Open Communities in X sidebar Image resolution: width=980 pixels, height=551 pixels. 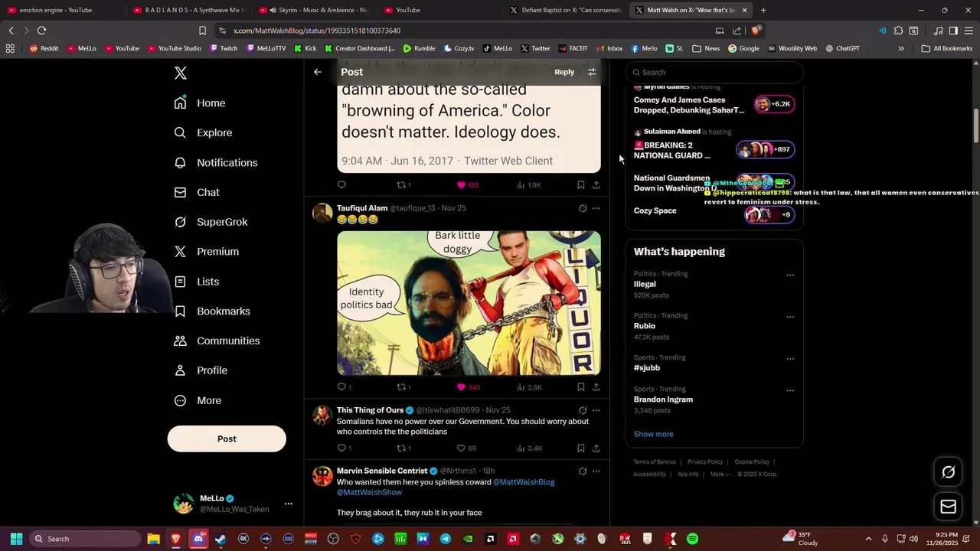pyautogui.click(x=217, y=341)
